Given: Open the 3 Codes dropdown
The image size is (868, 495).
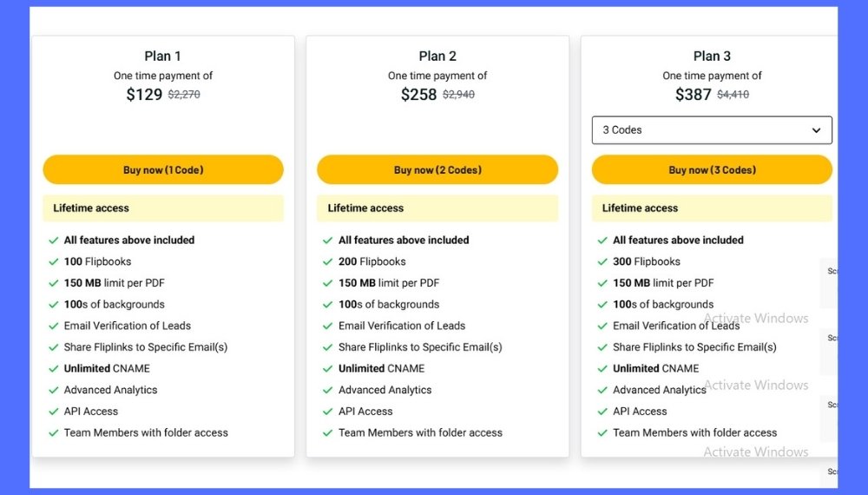Looking at the screenshot, I should tap(703, 130).
